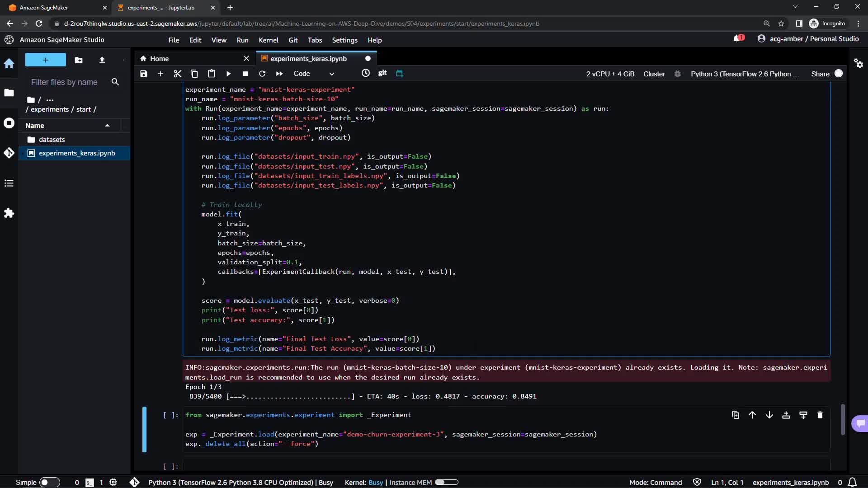Cut the selected cell with scissors icon
The height and width of the screenshot is (488, 868).
pyautogui.click(x=177, y=74)
